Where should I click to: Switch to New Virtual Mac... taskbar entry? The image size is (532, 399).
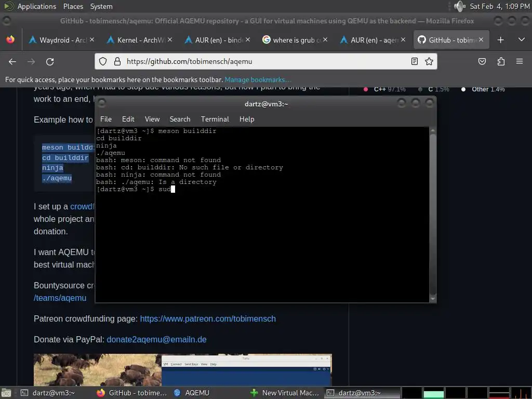(x=285, y=393)
